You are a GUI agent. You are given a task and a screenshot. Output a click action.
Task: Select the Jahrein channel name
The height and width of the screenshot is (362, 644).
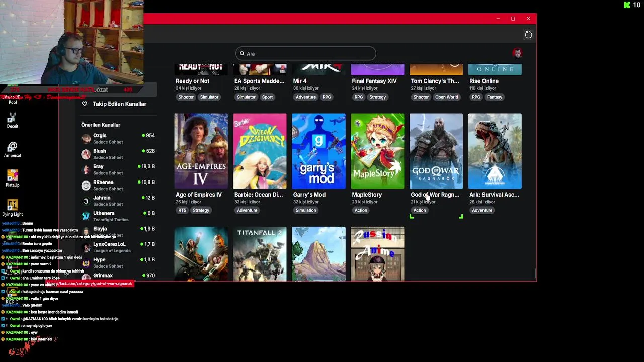102,198
